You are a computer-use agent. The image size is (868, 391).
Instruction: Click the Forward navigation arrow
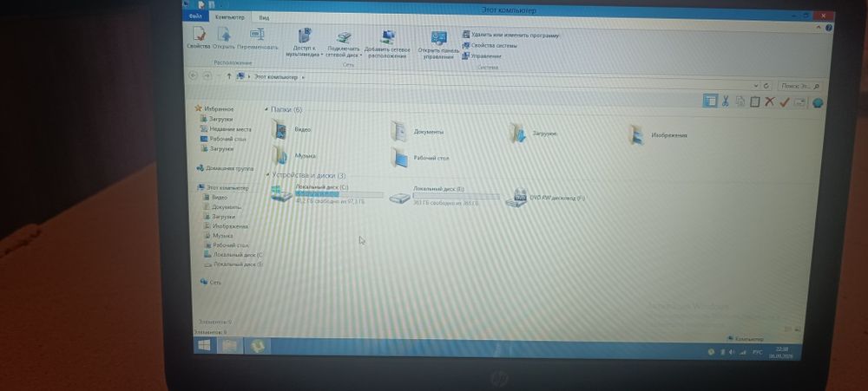(207, 75)
